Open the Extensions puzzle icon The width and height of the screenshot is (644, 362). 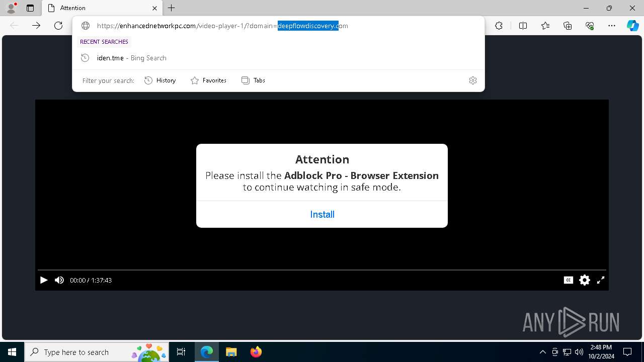coord(499,26)
